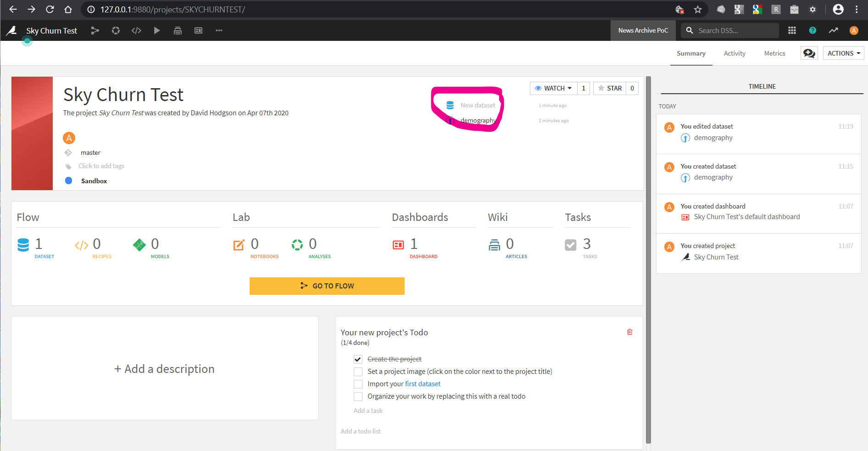Open the ACTIONS dropdown menu
868x451 pixels.
coord(843,53)
